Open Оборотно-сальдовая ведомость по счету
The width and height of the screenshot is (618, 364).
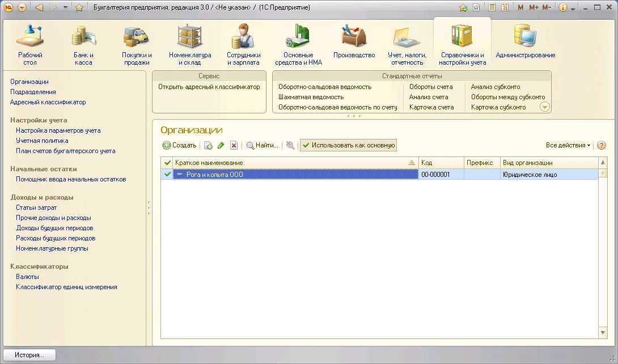tap(338, 107)
